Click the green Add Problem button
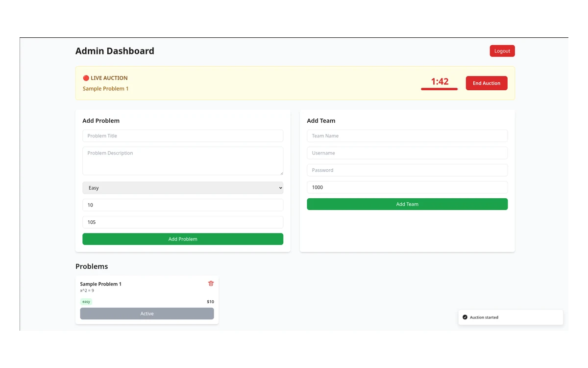Viewport: 588px width, 368px height. (183, 239)
